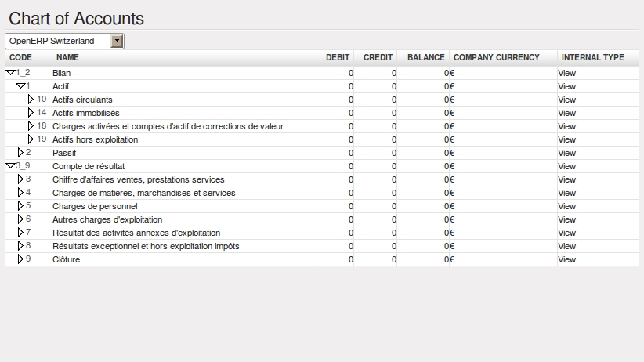644x362 pixels.
Task: Click the NAME column header
Action: (68, 58)
